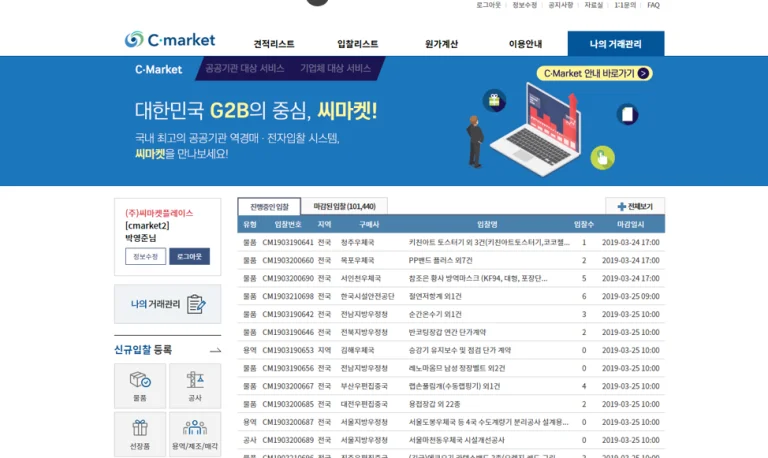
Task: Open the 선장품 gift box icon
Action: (140, 434)
